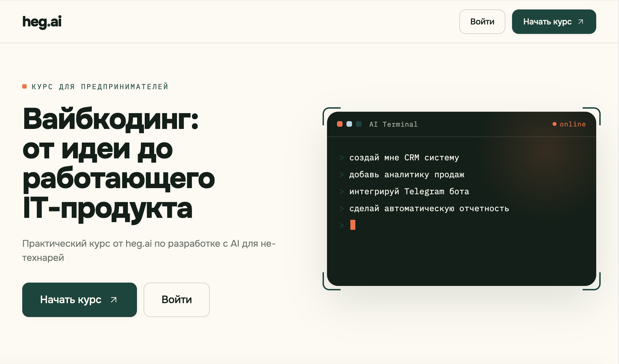Click the dark green terminal window dot
The image size is (619, 364).
tap(359, 124)
